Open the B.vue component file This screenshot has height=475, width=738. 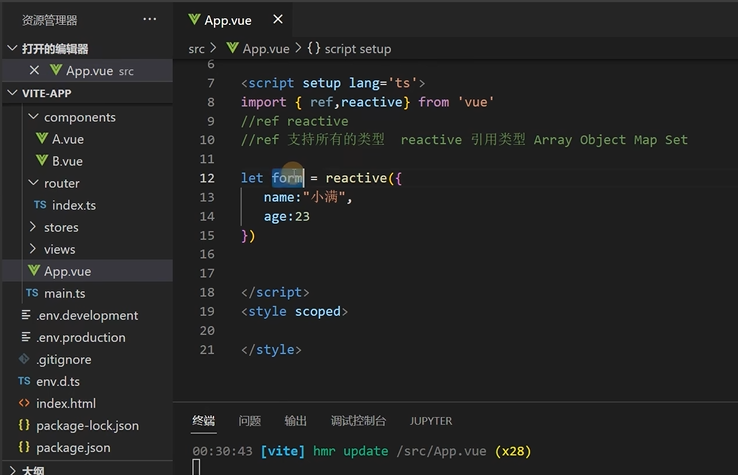67,161
